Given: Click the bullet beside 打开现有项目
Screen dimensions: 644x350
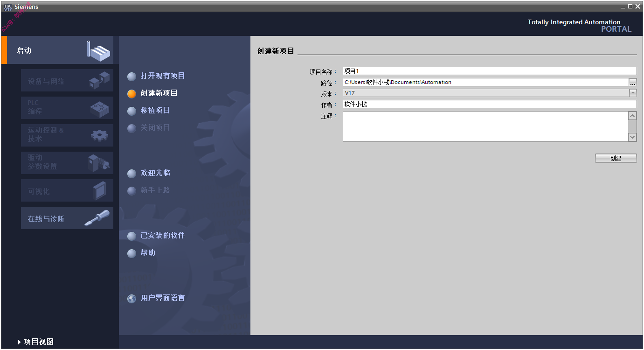Looking at the screenshot, I should [132, 76].
